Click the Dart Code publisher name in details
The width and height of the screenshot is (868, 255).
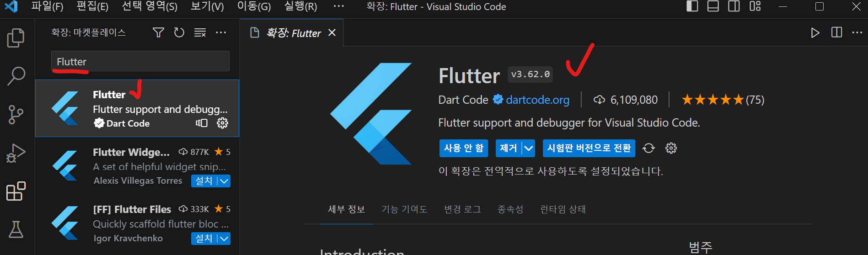[463, 100]
